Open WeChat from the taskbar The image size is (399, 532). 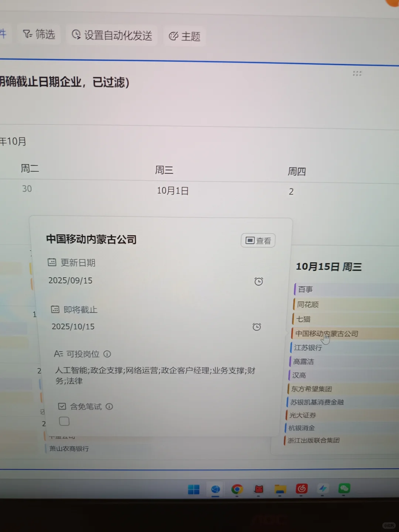344,489
